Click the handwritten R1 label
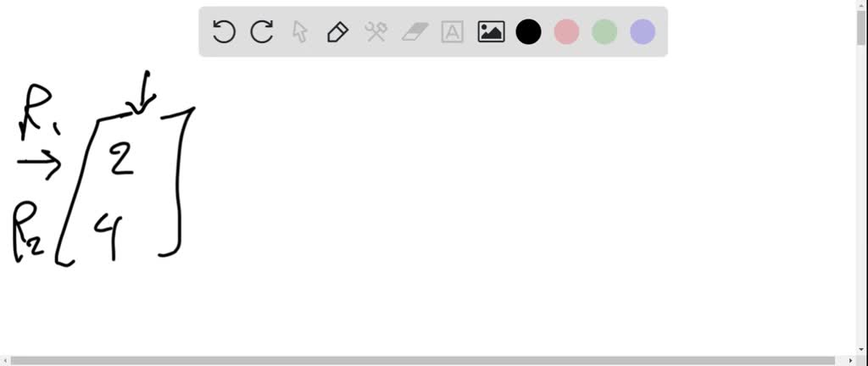Viewport: 868px width, 366px height. pyautogui.click(x=39, y=112)
